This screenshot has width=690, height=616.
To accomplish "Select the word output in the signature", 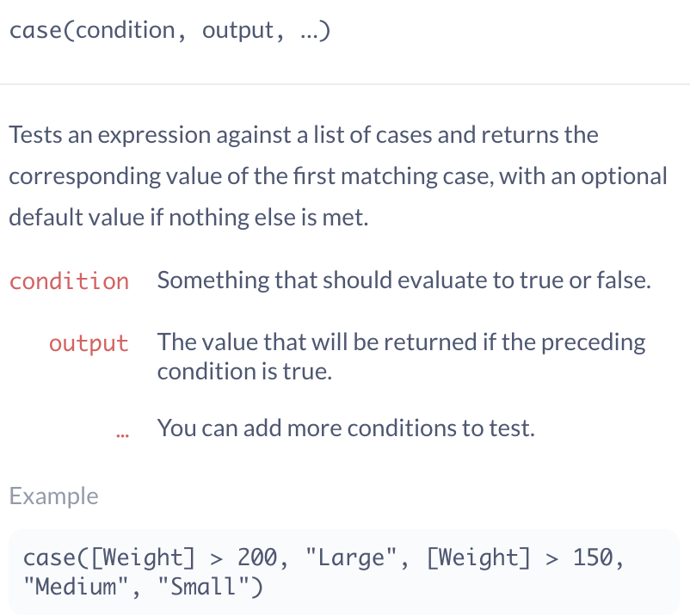I will (238, 32).
